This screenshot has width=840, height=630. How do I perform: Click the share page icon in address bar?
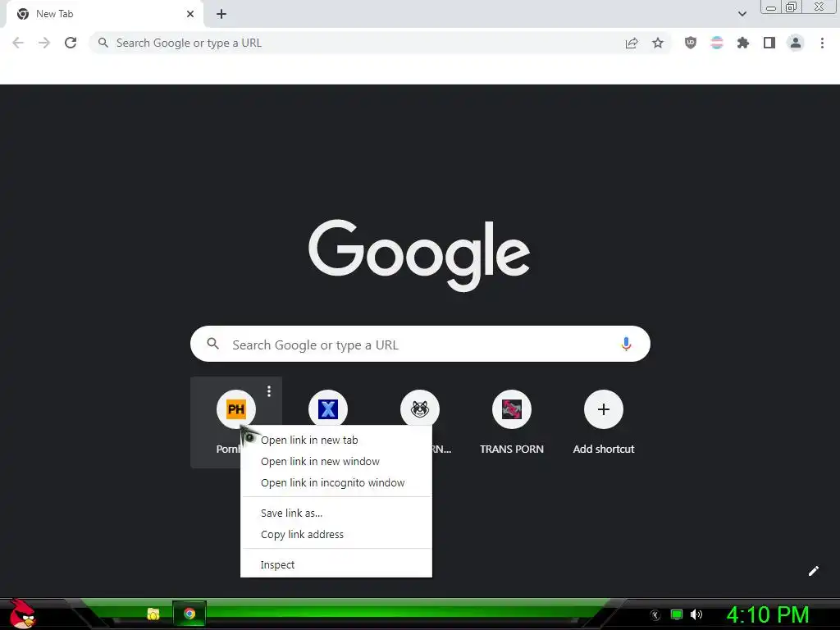click(632, 43)
